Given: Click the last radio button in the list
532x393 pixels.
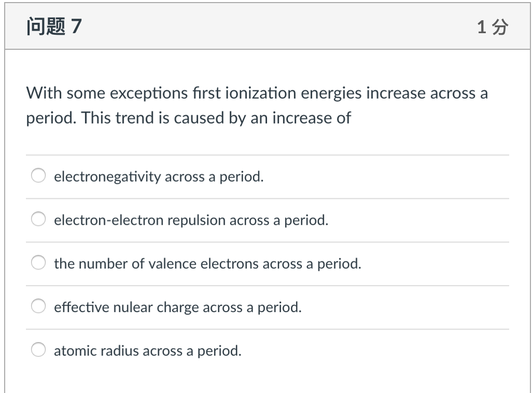Looking at the screenshot, I should (x=38, y=350).
